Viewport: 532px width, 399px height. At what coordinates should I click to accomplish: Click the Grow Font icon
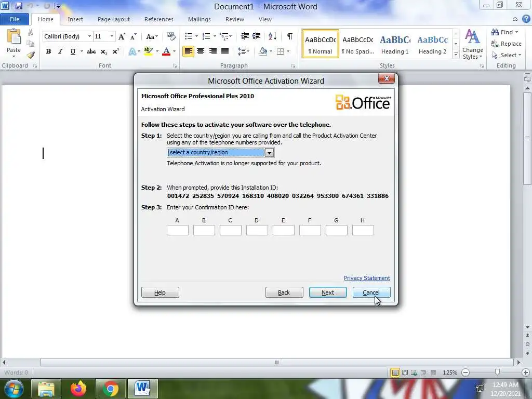122,36
